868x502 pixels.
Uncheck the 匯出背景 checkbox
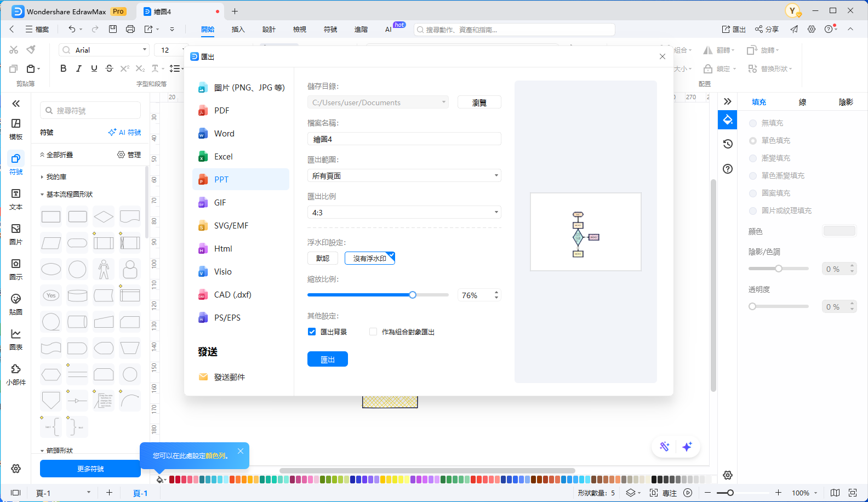point(312,332)
